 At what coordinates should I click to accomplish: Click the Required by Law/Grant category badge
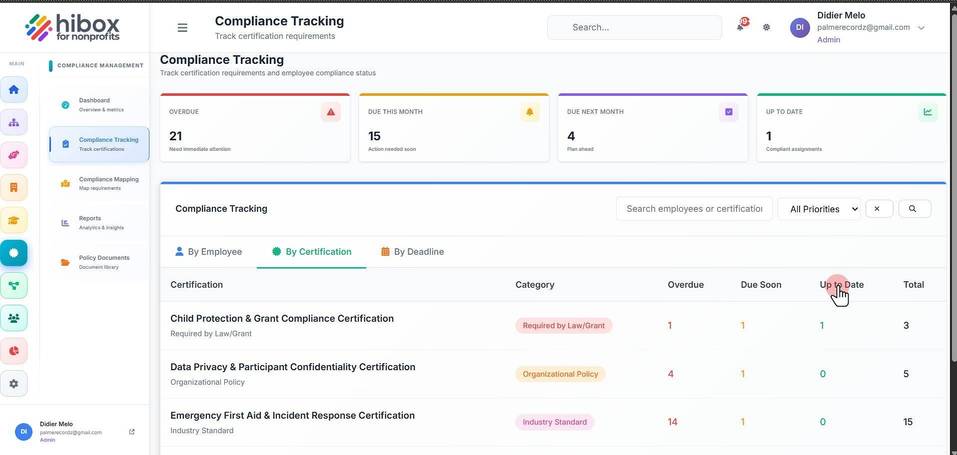563,326
